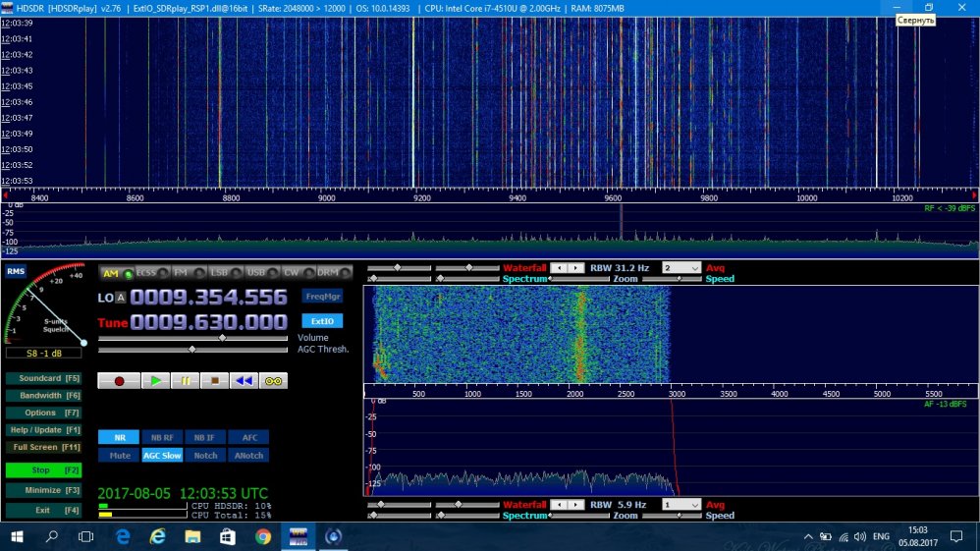Open the system volume tray icon
The width and height of the screenshot is (980, 551).
click(860, 536)
